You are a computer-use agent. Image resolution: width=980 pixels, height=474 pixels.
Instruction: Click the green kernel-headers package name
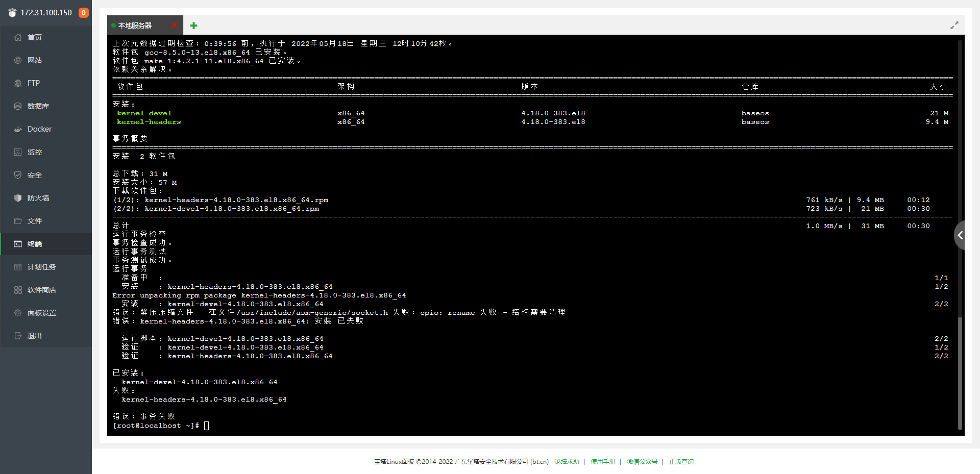149,122
